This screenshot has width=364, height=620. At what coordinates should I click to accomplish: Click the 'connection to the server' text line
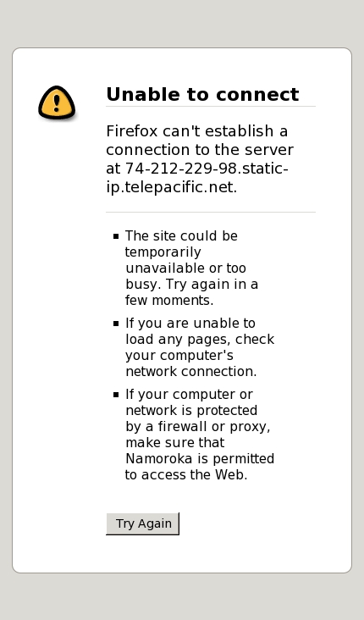(x=200, y=150)
